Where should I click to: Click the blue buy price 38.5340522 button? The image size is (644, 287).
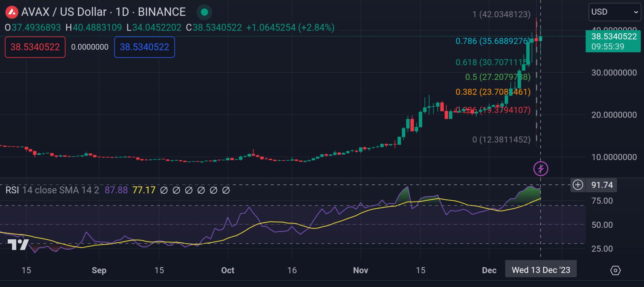tap(144, 47)
